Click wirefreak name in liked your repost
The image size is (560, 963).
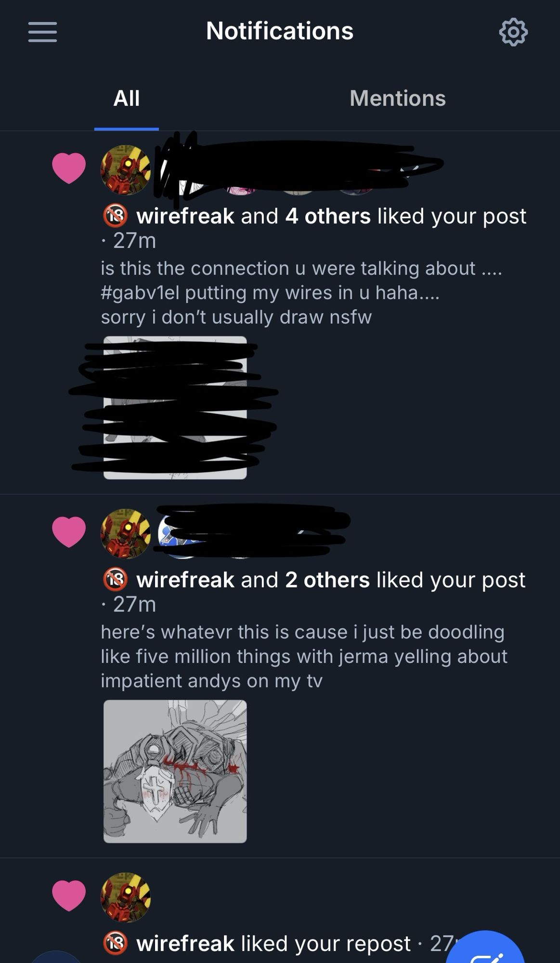pyautogui.click(x=185, y=944)
